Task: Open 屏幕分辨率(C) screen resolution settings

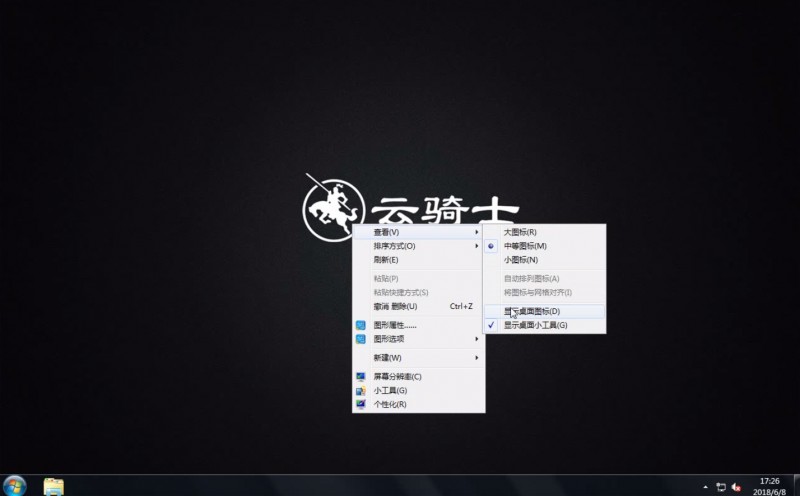Action: coord(418,377)
